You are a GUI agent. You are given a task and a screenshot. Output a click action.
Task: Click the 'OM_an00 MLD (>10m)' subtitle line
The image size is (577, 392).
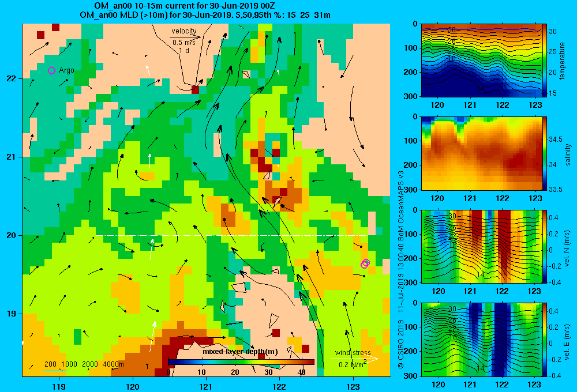(205, 15)
